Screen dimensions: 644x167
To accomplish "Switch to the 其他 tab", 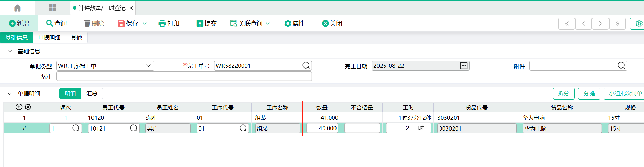I will [x=76, y=37].
